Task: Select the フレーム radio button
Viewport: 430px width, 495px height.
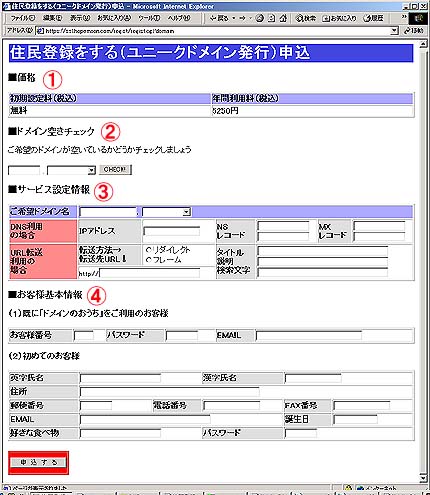Action: click(149, 260)
